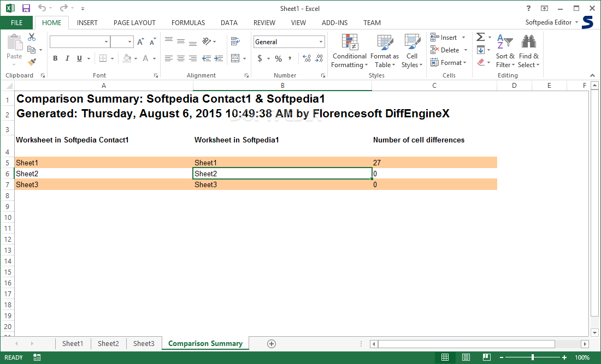601x364 pixels.
Task: Decrease font size with the small A
Action: coord(152,41)
